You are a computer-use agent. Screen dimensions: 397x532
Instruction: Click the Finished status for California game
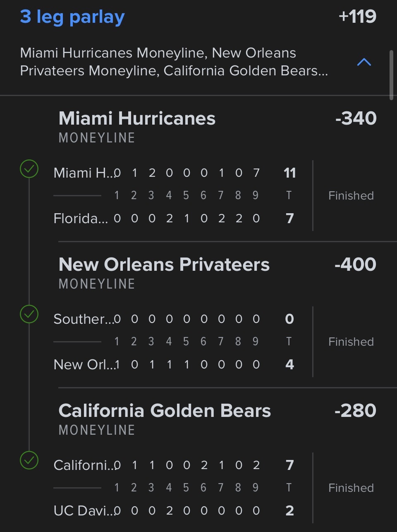[x=351, y=488]
